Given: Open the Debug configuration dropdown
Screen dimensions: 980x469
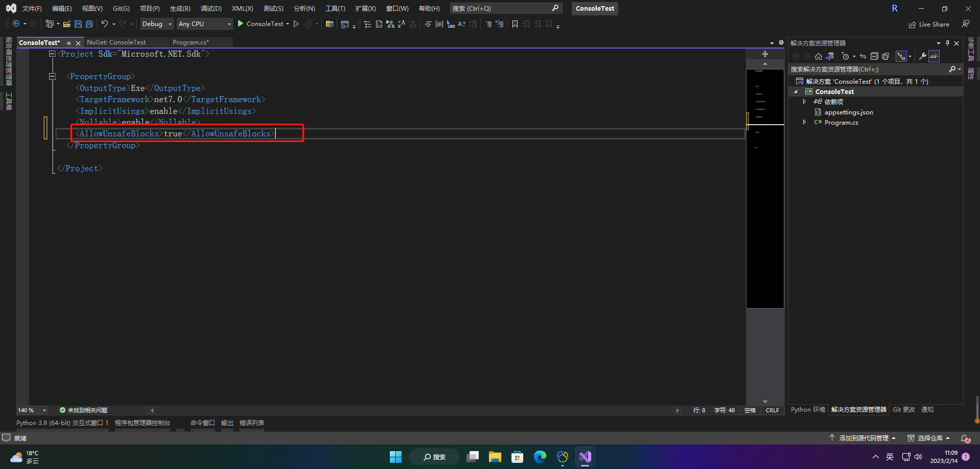Looking at the screenshot, I should (157, 24).
